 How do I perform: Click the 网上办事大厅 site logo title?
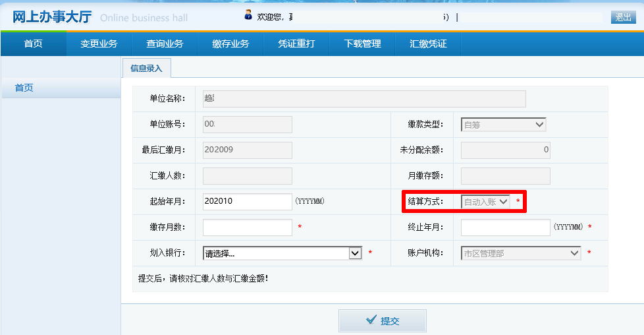[52, 17]
